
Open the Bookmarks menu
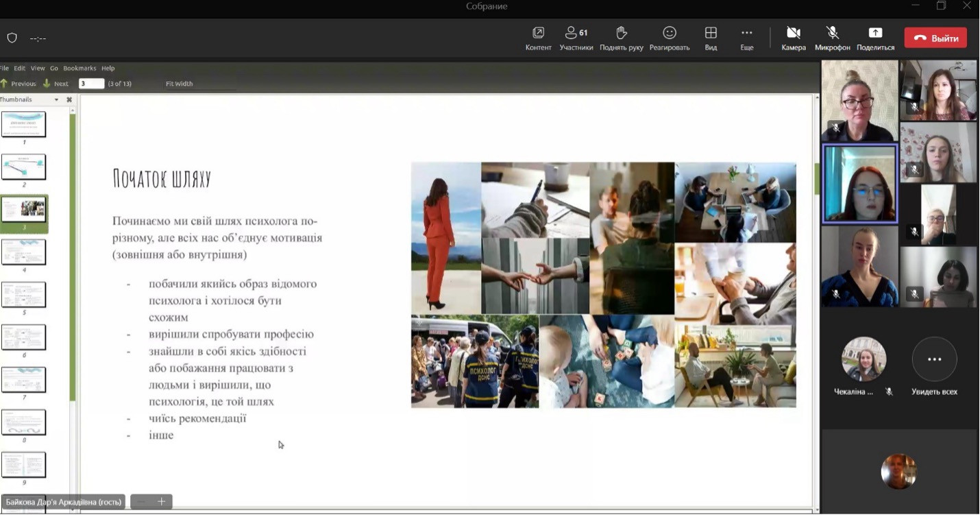click(79, 69)
